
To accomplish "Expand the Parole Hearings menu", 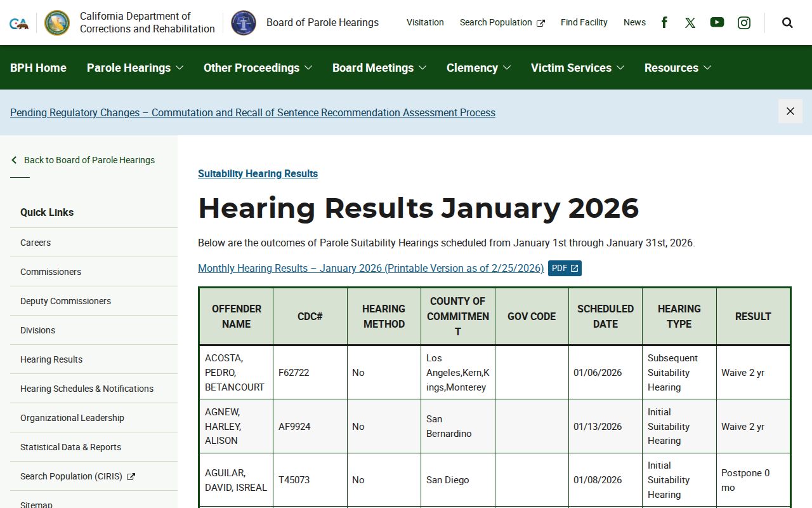I will (135, 68).
